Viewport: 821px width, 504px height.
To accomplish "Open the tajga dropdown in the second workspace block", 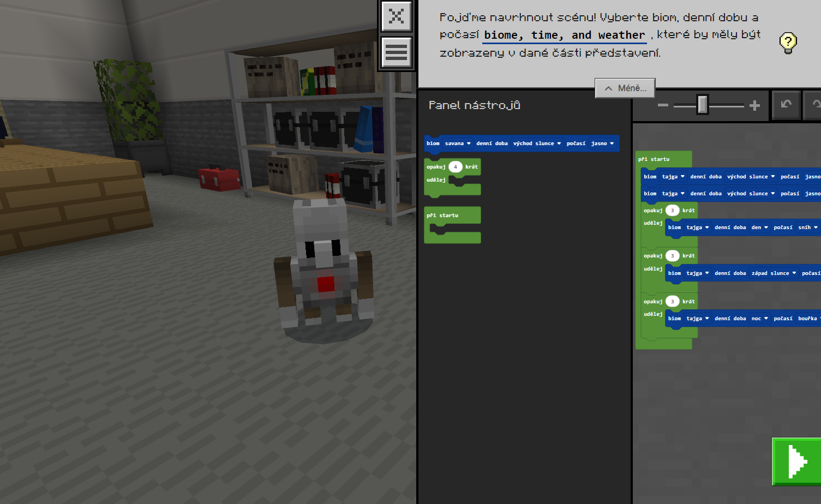I will [673, 194].
